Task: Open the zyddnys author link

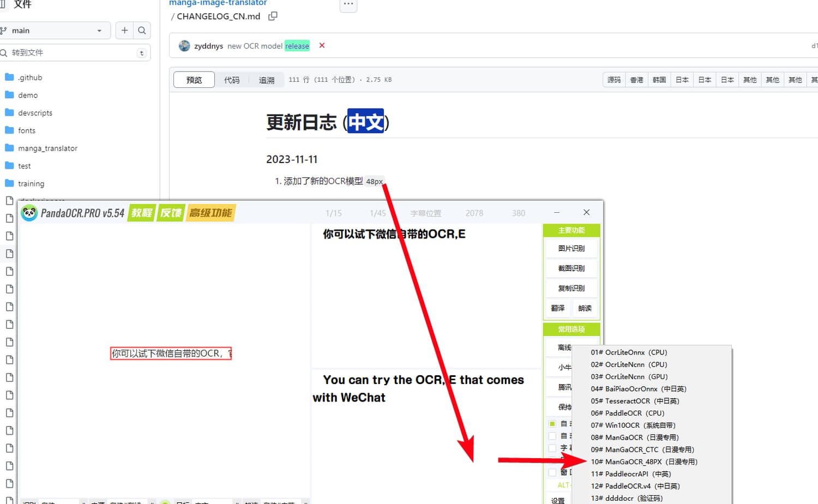Action: pyautogui.click(x=208, y=46)
